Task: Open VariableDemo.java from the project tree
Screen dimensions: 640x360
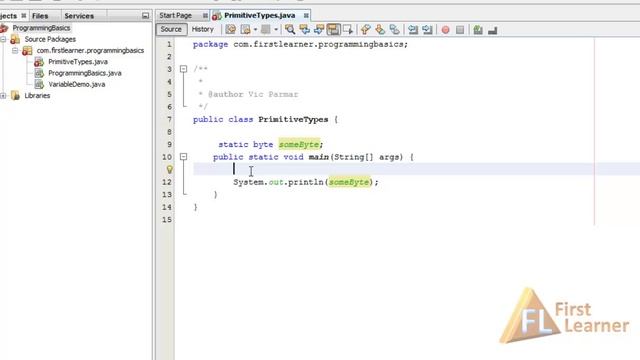Action: (x=77, y=84)
